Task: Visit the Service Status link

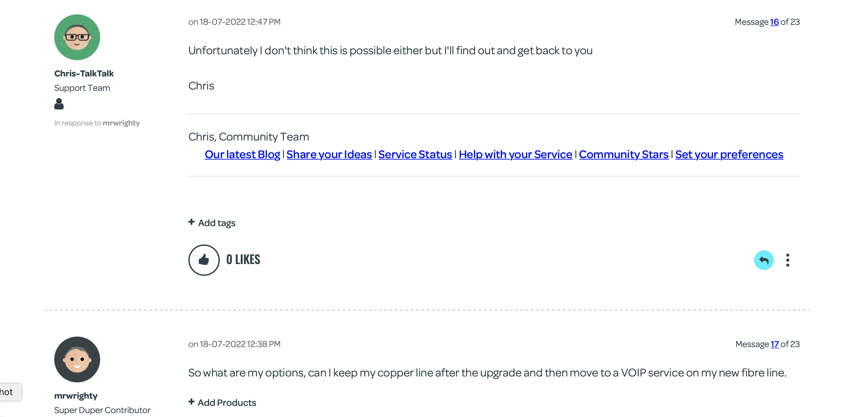Action: point(415,154)
